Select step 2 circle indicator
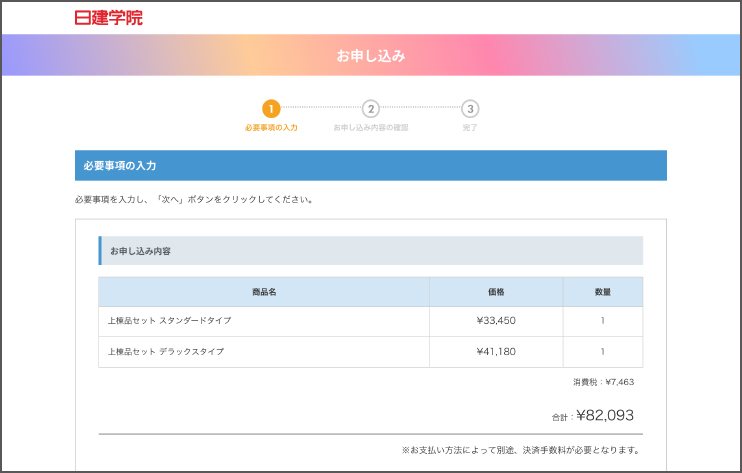This screenshot has width=742, height=473. point(371,109)
